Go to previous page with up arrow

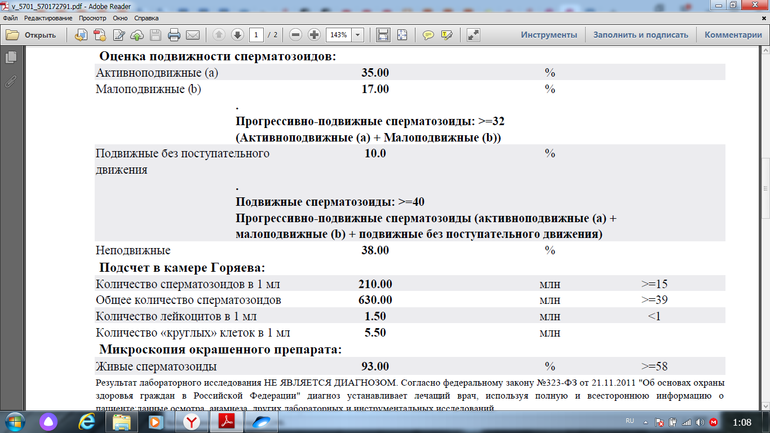[x=220, y=35]
